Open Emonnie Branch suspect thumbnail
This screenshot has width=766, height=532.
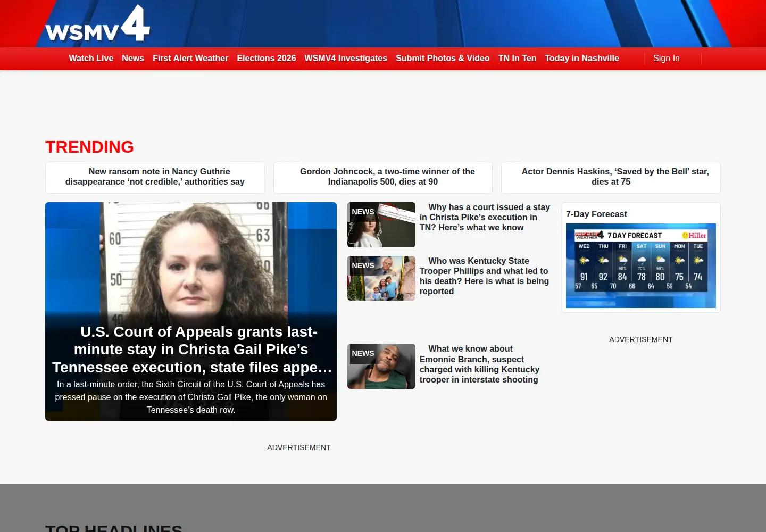coord(381,366)
